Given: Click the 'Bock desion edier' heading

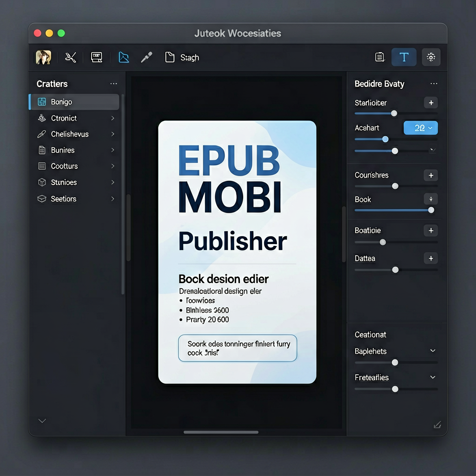Looking at the screenshot, I should [x=224, y=279].
